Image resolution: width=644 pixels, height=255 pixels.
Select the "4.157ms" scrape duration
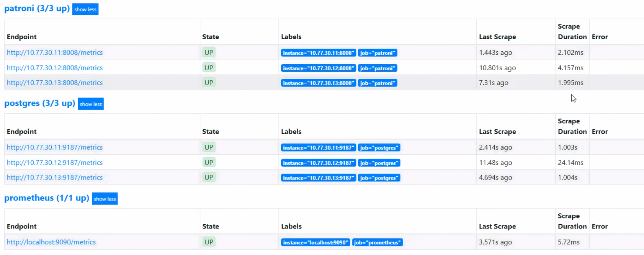[x=571, y=68]
